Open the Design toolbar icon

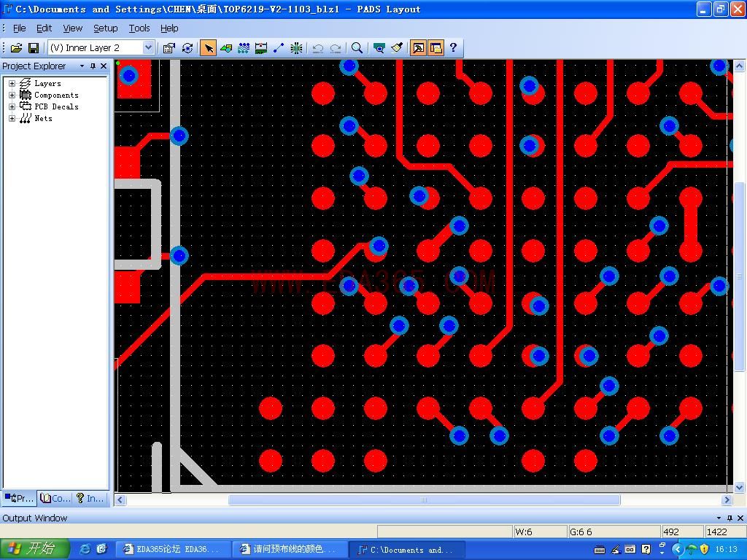click(x=244, y=48)
